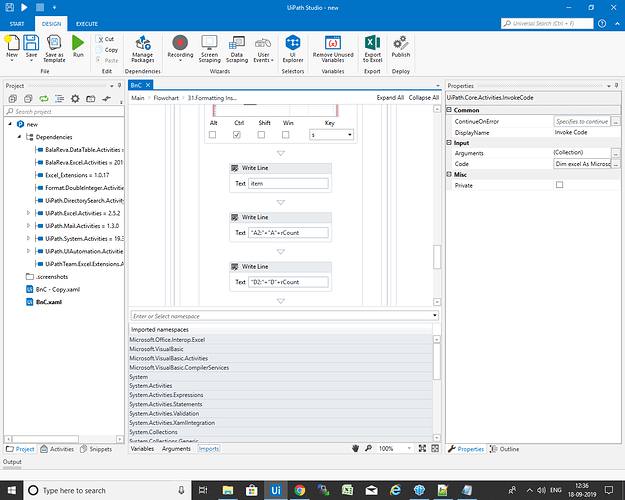Open help question mark icon

point(602,24)
